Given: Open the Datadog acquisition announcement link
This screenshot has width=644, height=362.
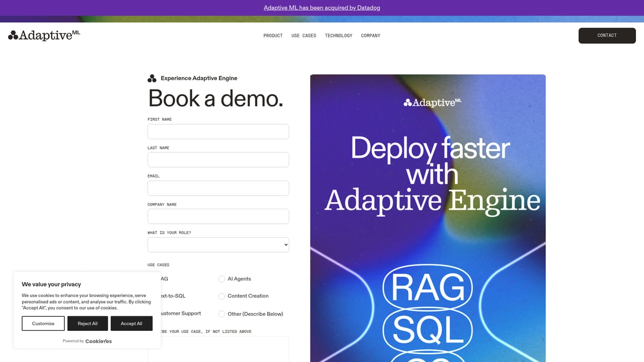Looking at the screenshot, I should (322, 8).
